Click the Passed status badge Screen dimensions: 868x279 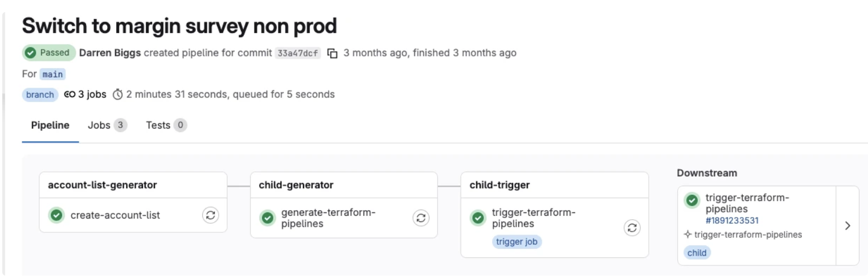[49, 53]
